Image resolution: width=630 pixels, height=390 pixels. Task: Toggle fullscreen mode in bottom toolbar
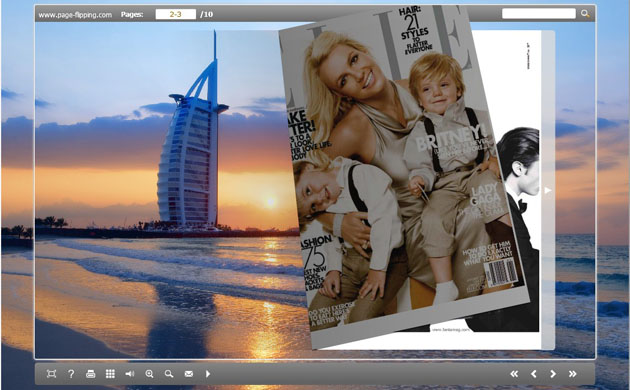pyautogui.click(x=51, y=374)
